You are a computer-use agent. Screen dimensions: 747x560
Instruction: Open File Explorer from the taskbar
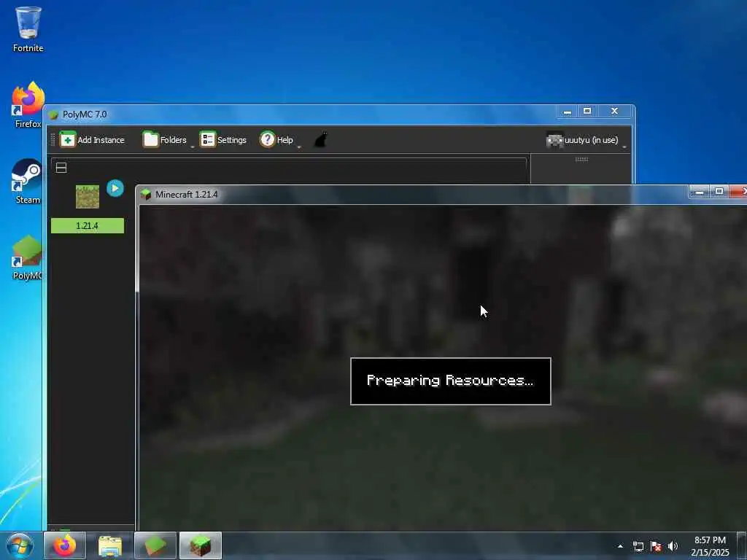110,545
